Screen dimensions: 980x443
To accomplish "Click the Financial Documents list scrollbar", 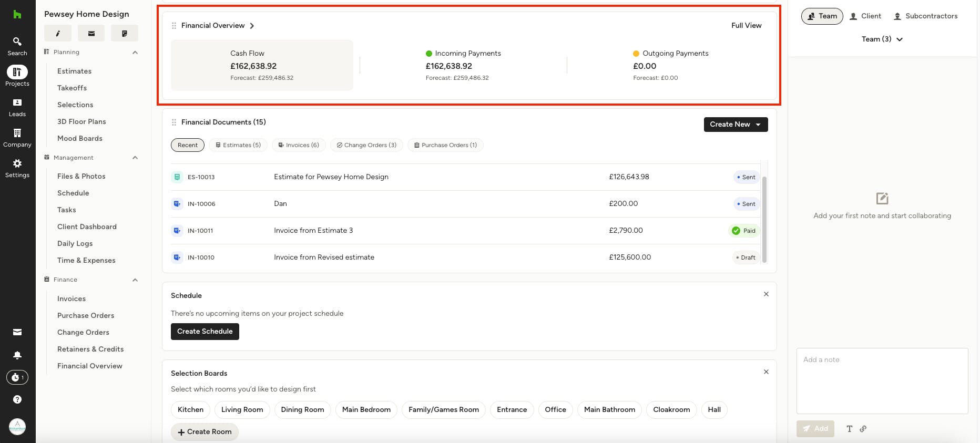I will point(764,219).
